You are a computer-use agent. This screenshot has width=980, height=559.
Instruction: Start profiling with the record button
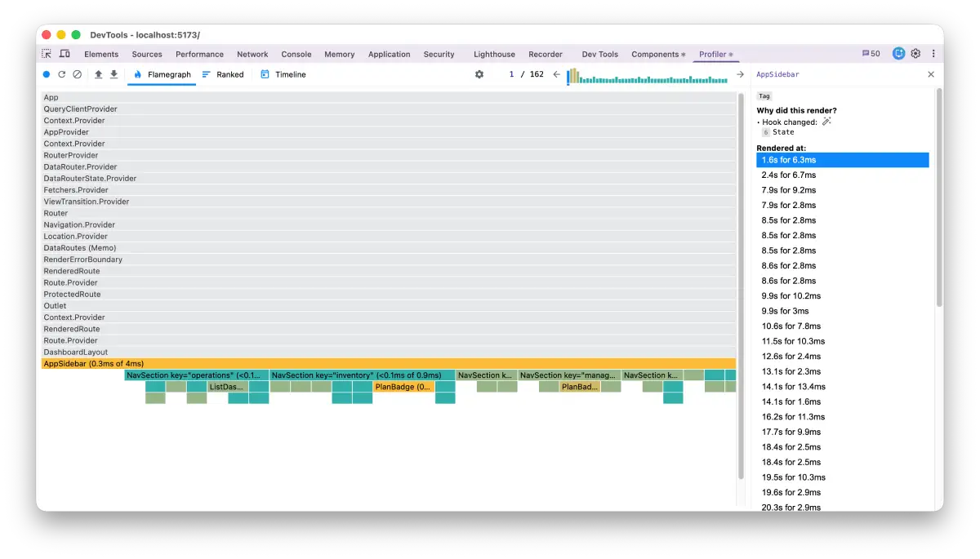47,74
